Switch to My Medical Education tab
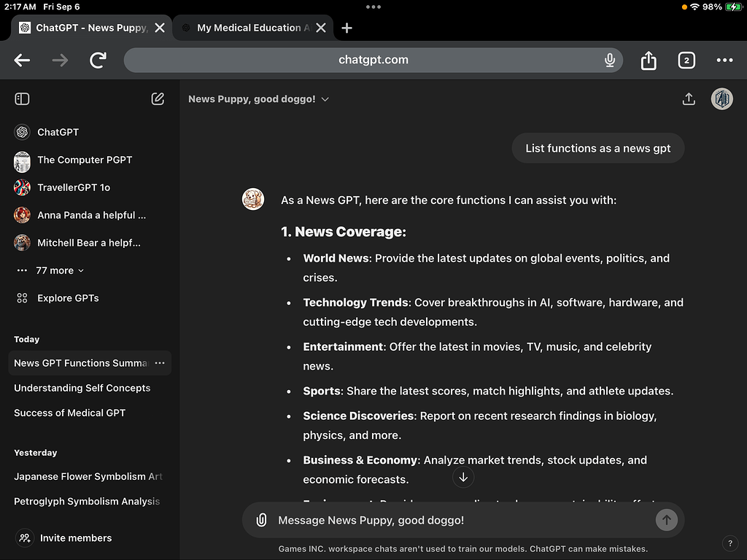 coord(253,28)
